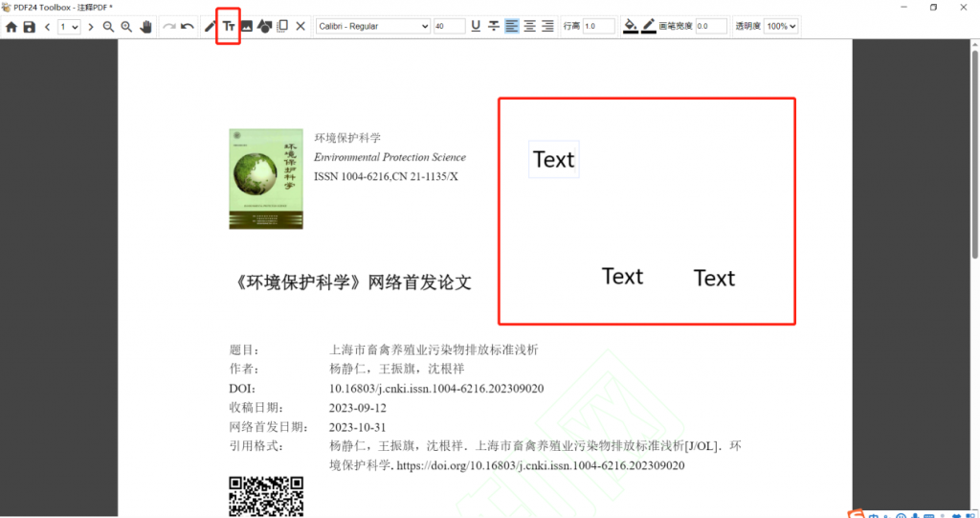Delete the selected object with X icon
The height and width of the screenshot is (518, 980).
(301, 27)
